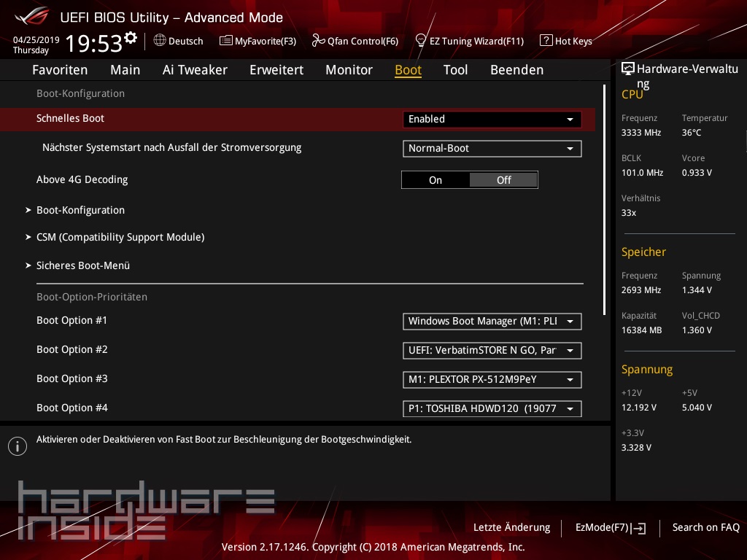Expand CSM (Compatibility Support Module) submenu

coord(120,237)
